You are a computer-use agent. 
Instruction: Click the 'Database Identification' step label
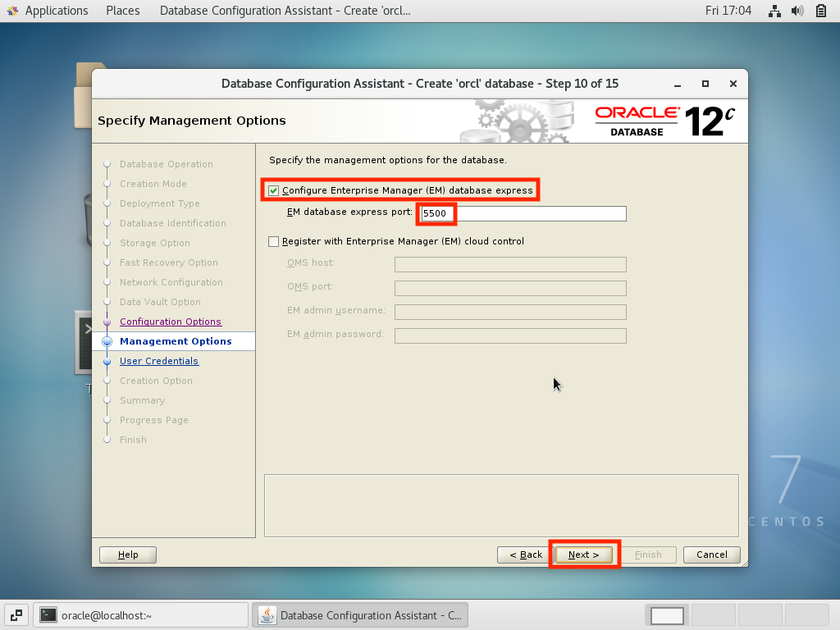click(x=172, y=223)
